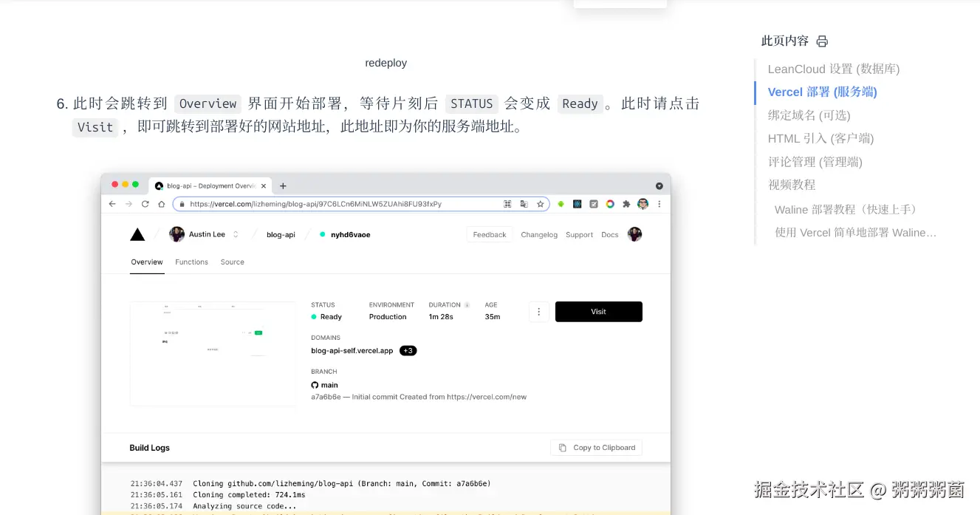Click the browser back arrow in embedded screenshot
The width and height of the screenshot is (980, 515).
pyautogui.click(x=112, y=204)
